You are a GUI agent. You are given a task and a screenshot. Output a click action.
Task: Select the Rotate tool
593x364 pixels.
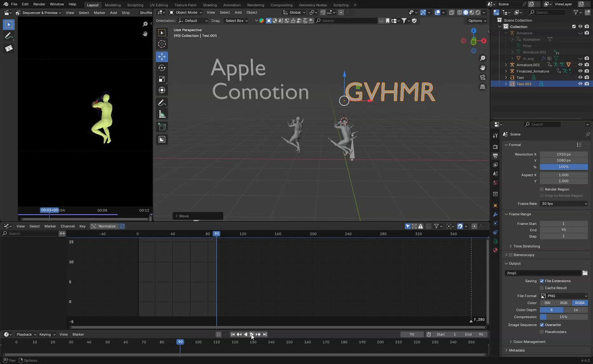tap(162, 68)
